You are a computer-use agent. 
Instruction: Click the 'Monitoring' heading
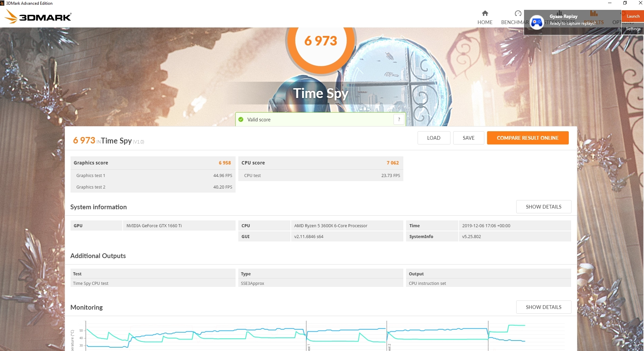(x=86, y=307)
